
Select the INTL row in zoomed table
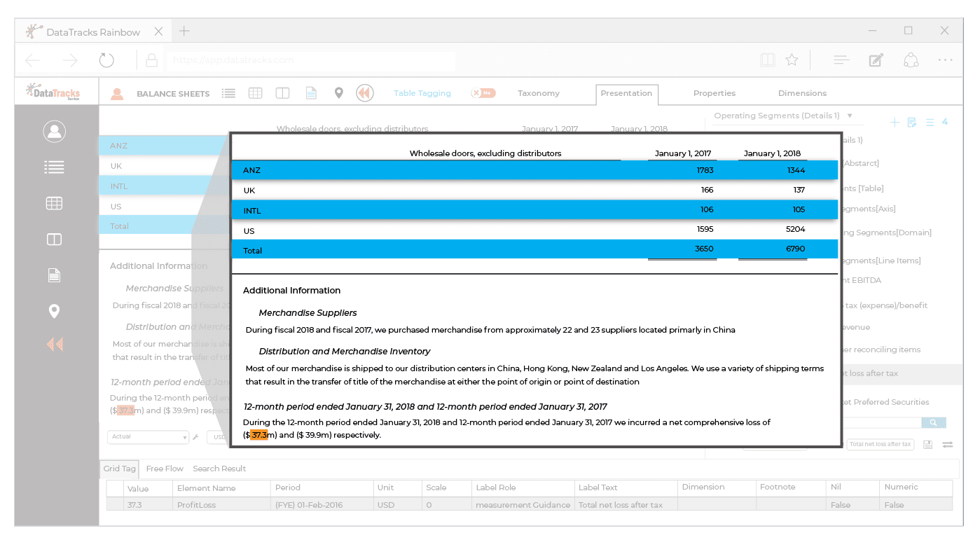(x=534, y=210)
